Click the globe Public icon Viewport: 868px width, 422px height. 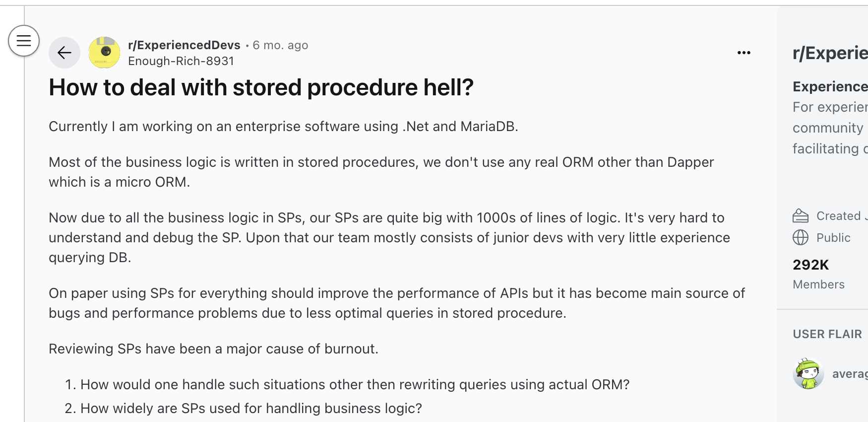(800, 238)
